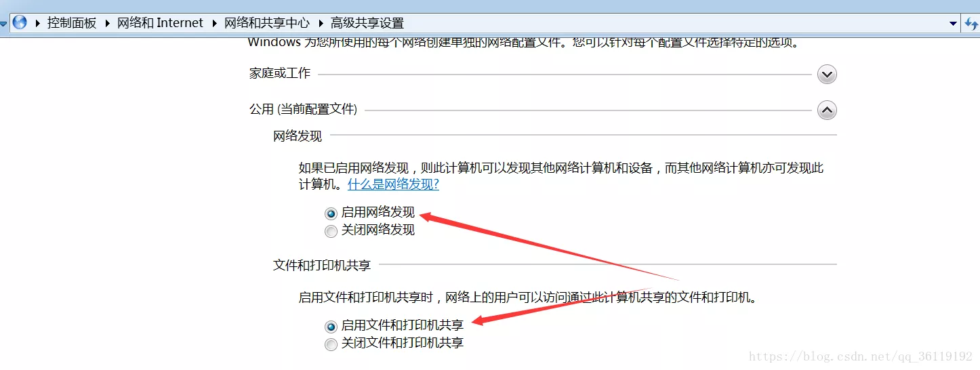
Task: Open the breadcrumb arrow after 控制面板
Action: [x=107, y=23]
